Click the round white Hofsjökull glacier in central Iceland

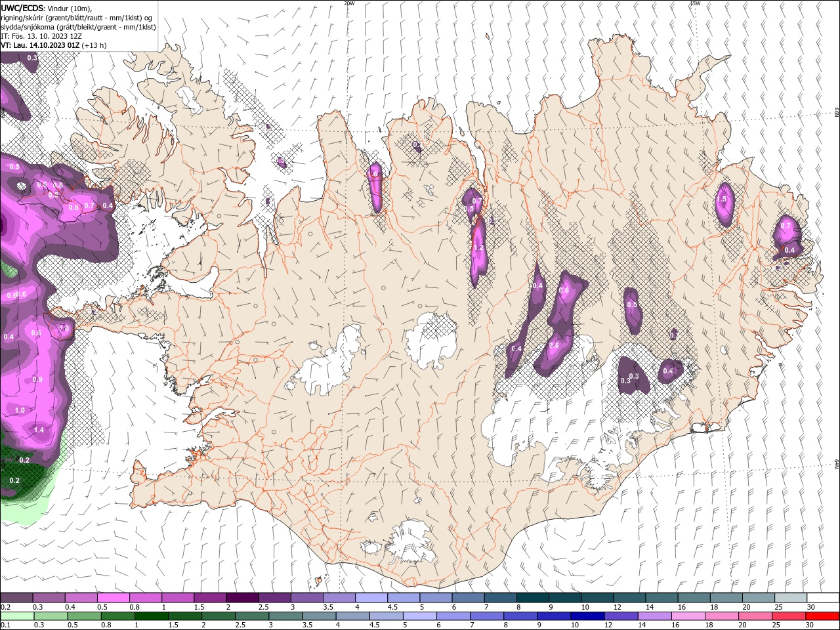(x=431, y=341)
